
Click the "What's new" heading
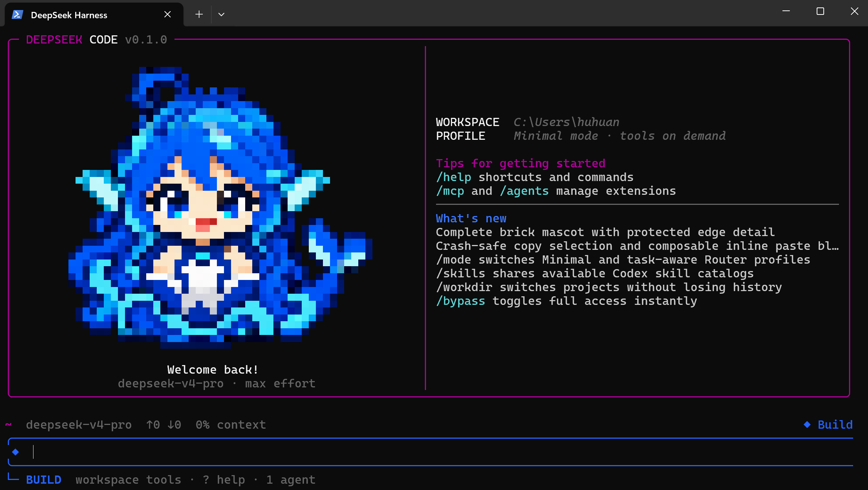pyautogui.click(x=471, y=219)
